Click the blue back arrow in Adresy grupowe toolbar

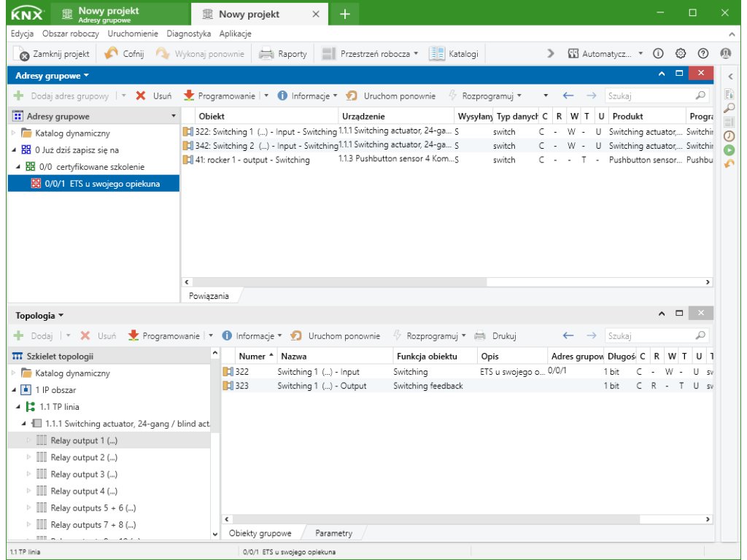point(568,96)
